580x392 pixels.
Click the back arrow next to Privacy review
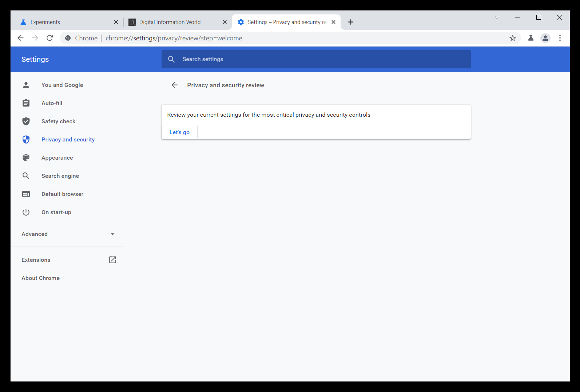click(x=175, y=85)
